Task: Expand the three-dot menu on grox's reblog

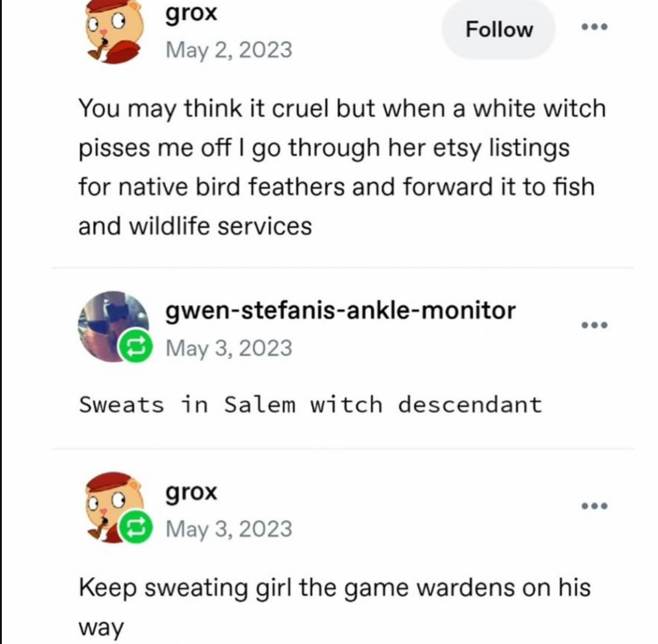Action: coord(594,506)
